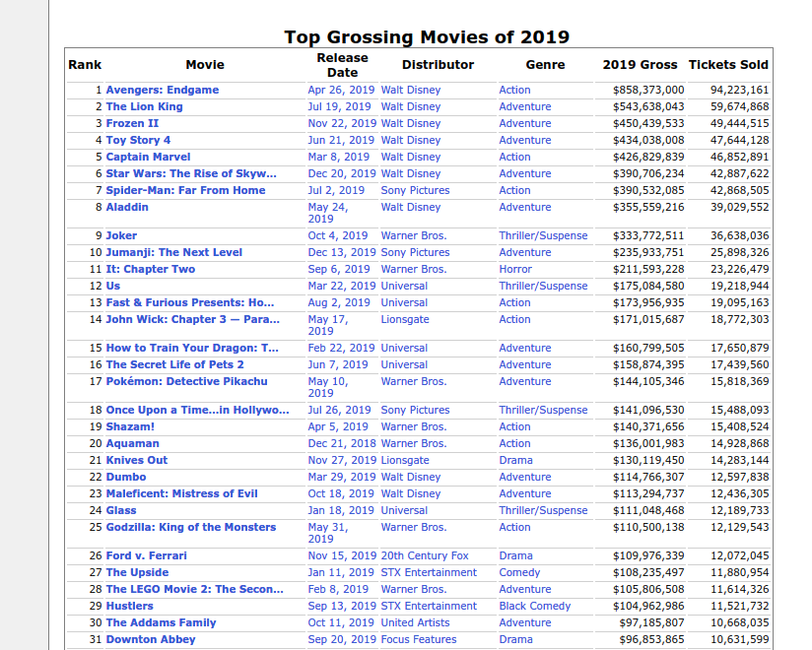Click John Wick: Chapter 3 link
The height and width of the screenshot is (650, 812).
[x=192, y=319]
